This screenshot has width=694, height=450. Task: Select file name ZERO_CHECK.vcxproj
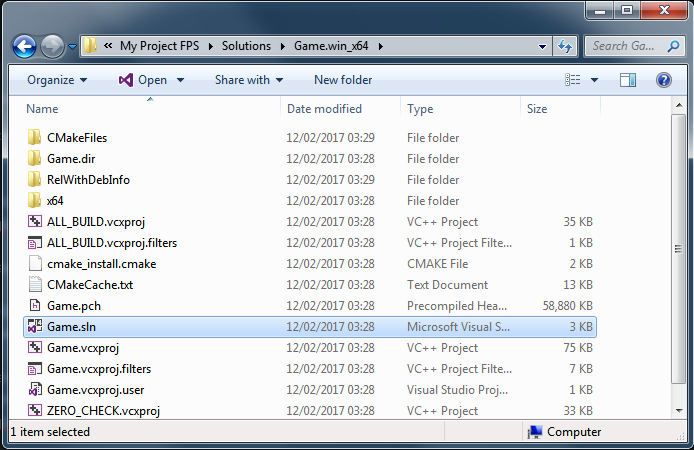tap(103, 411)
